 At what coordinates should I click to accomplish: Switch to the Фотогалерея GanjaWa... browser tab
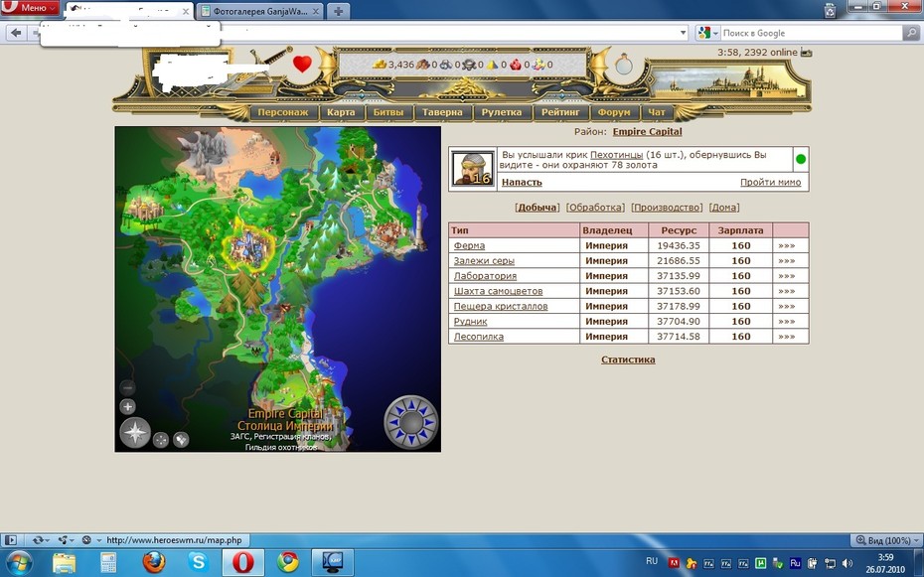pyautogui.click(x=260, y=11)
